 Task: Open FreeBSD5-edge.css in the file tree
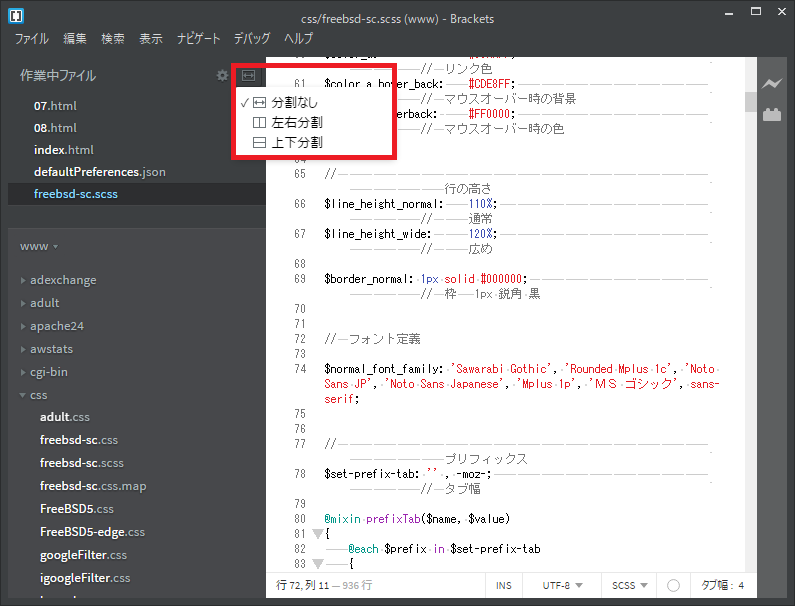(92, 532)
